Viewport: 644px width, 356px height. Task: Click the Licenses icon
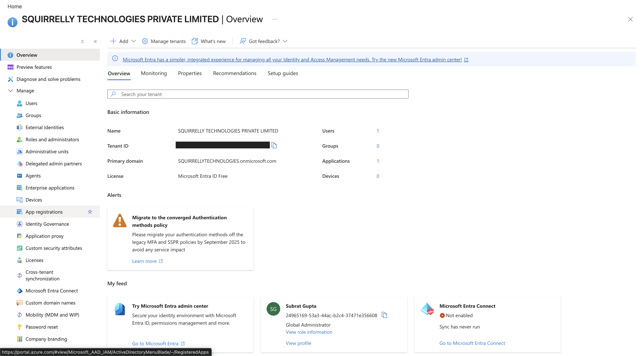pos(20,260)
